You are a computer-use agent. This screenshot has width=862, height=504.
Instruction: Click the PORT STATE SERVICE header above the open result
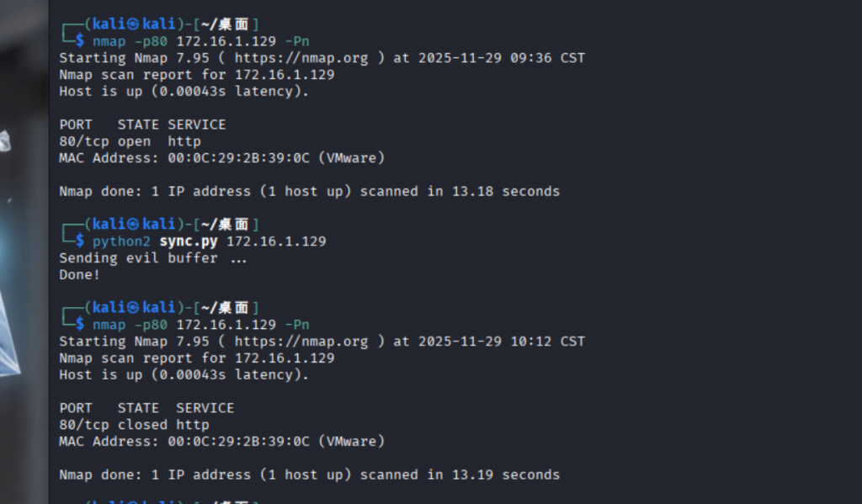click(142, 125)
